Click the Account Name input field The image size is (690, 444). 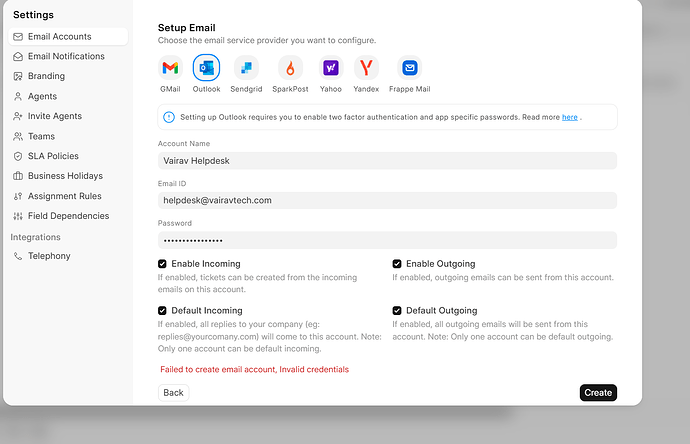click(387, 161)
